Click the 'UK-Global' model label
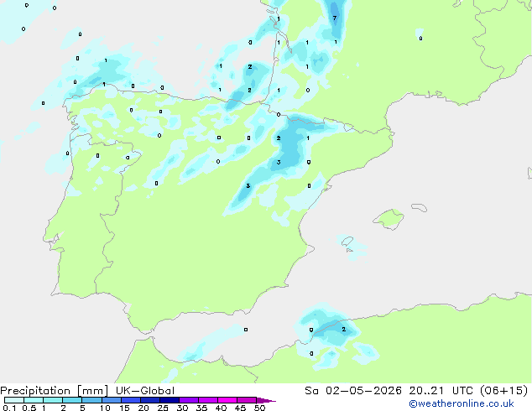 [145, 391]
